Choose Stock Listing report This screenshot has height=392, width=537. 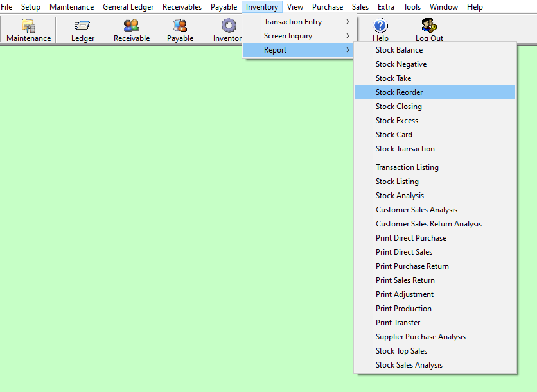tap(435, 182)
